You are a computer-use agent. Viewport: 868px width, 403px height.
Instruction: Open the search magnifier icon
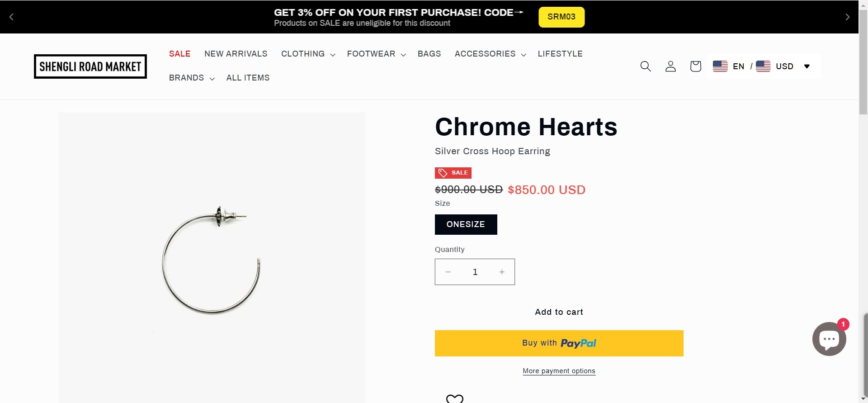click(x=646, y=66)
